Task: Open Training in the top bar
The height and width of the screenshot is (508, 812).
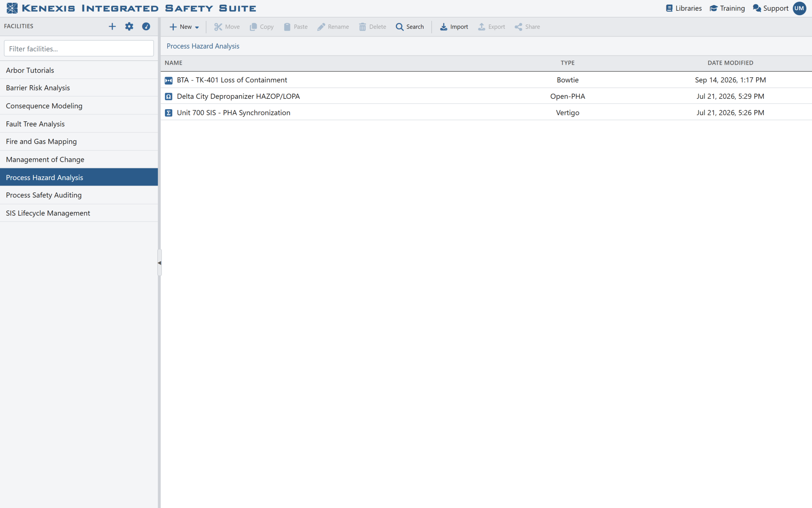Action: click(x=727, y=8)
